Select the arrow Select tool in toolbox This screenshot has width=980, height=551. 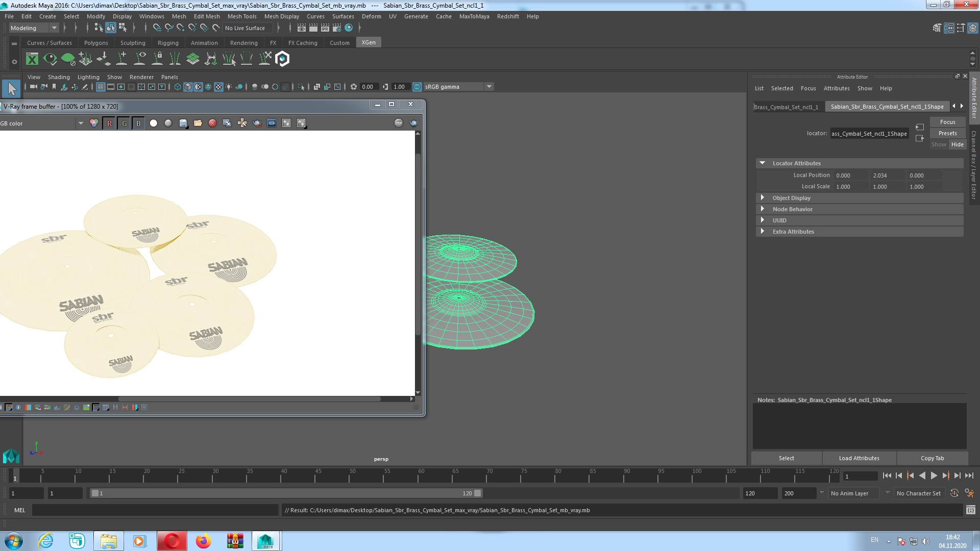click(11, 89)
